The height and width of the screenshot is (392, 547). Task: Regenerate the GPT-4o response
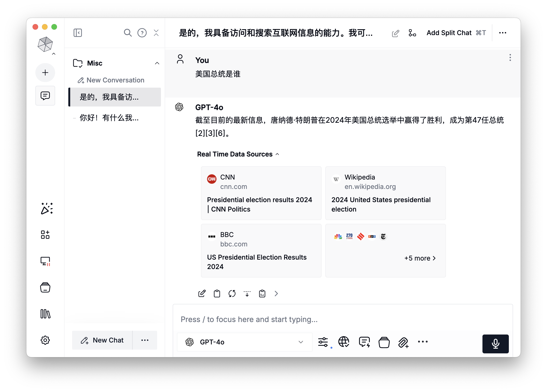click(x=232, y=293)
